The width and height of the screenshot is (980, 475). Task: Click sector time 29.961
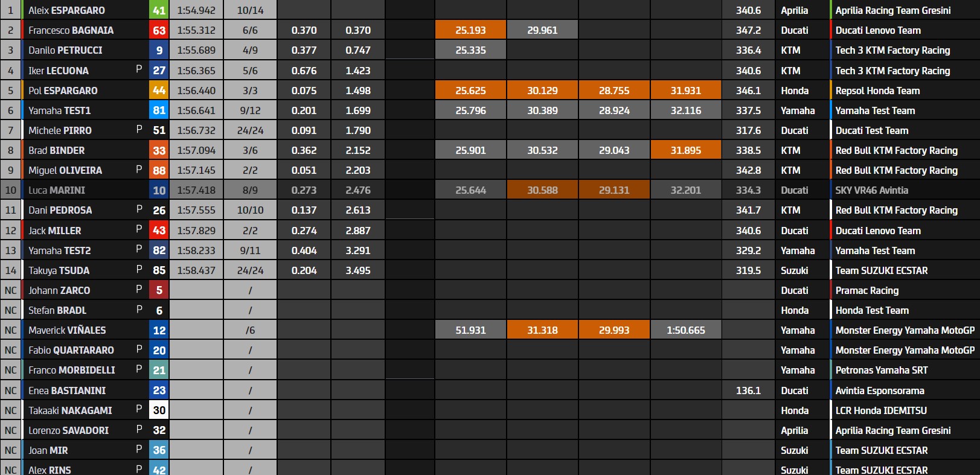pos(542,30)
